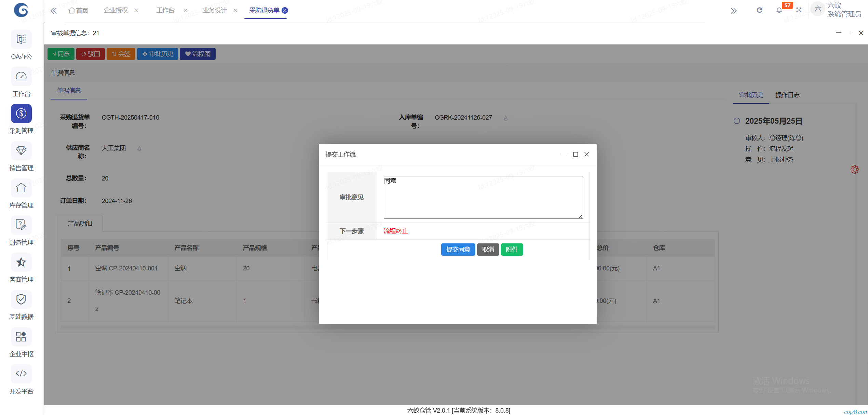Click the 客商管理 star icon
868x415 pixels.
click(x=21, y=262)
